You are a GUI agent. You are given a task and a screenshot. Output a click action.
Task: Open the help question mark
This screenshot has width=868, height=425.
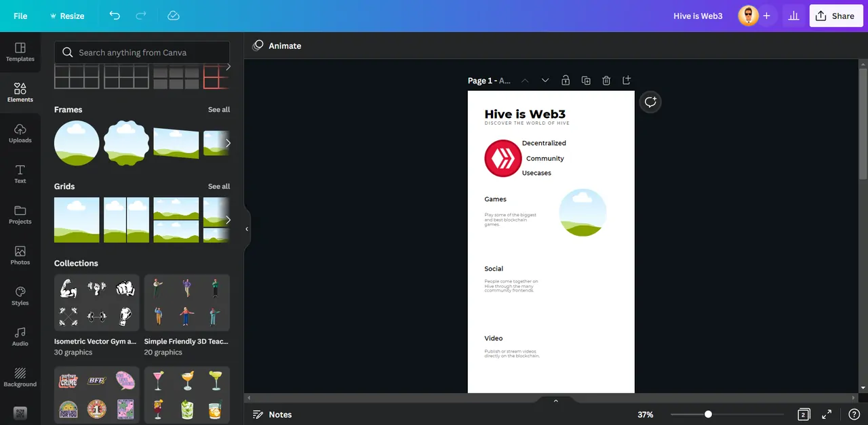click(x=854, y=414)
